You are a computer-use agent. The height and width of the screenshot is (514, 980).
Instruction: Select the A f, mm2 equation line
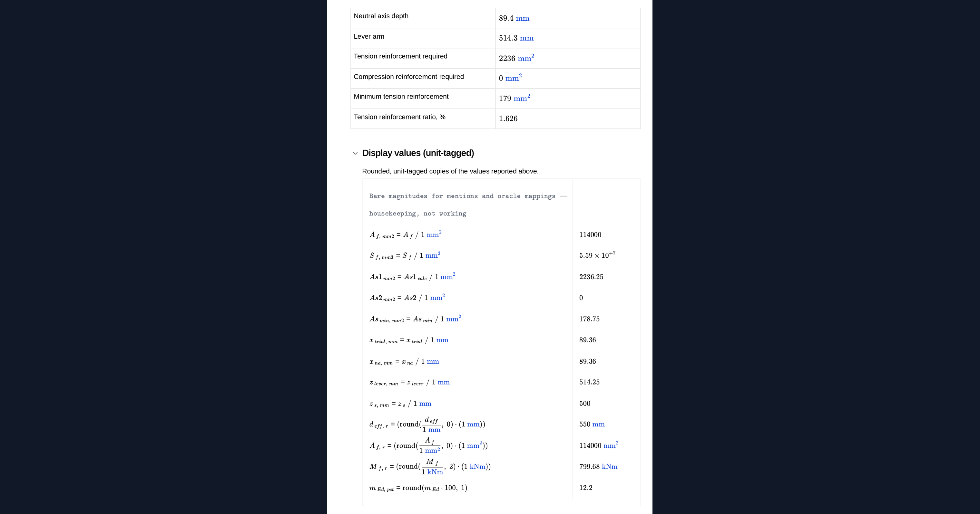point(406,234)
